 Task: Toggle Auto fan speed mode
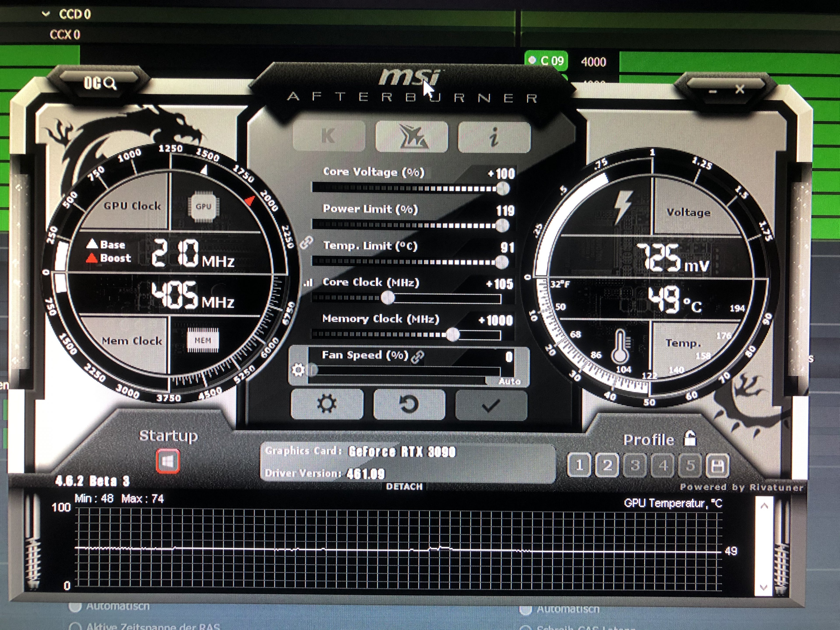(509, 381)
